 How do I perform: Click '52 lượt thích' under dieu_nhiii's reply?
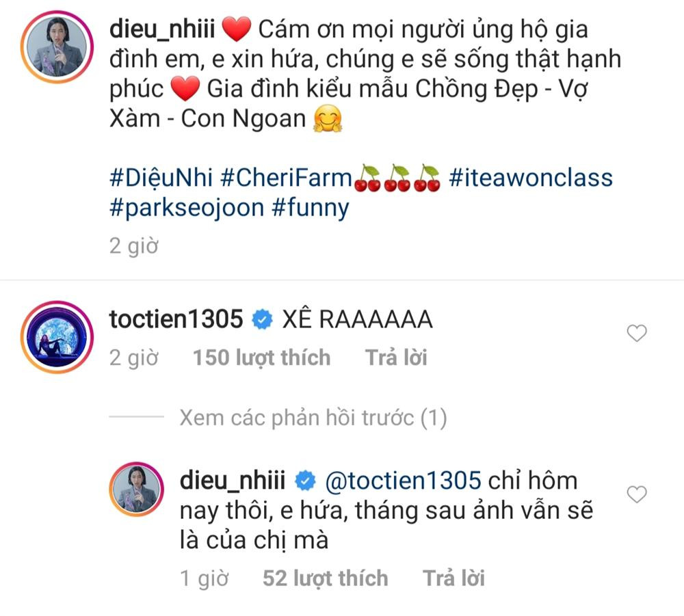326,578
